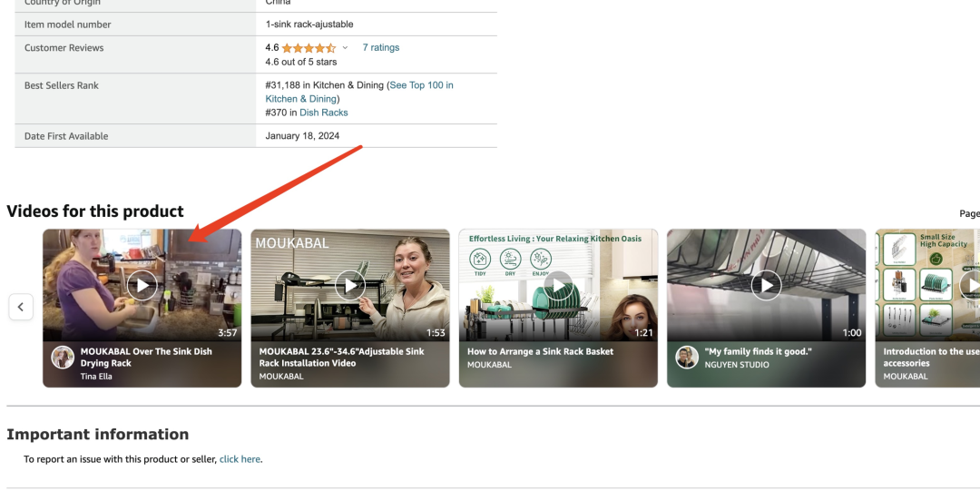Click the 4.6 out of 5 stars text

coord(301,62)
